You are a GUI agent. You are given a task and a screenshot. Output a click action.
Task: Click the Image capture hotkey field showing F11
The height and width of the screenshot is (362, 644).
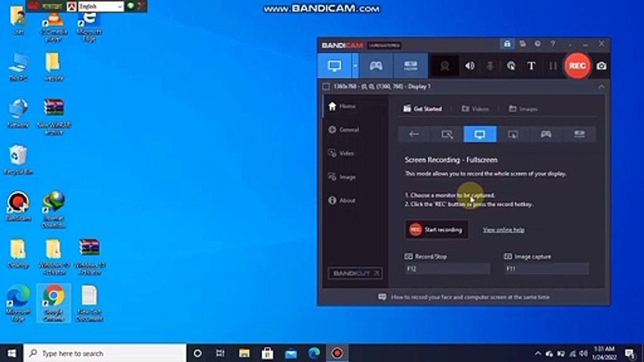(x=546, y=269)
